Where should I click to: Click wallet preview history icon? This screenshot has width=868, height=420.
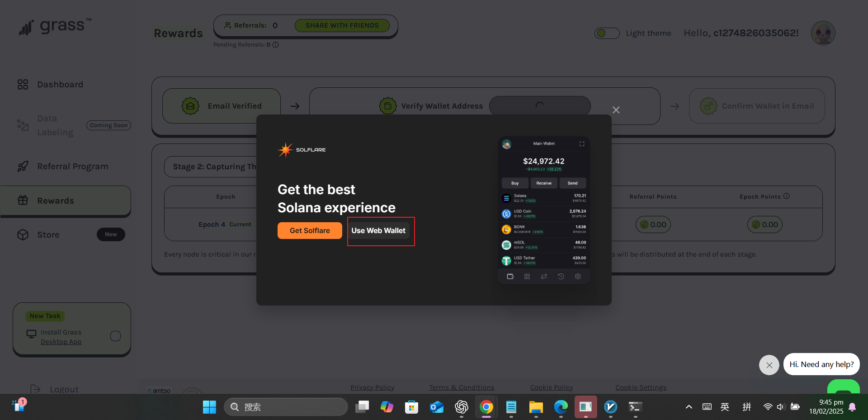[x=561, y=277]
